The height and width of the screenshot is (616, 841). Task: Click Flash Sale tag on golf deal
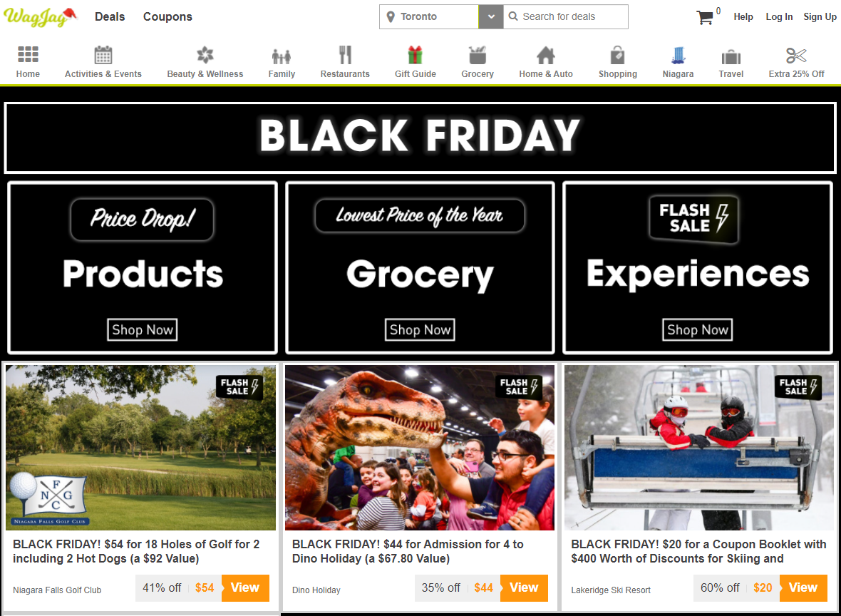pos(239,387)
